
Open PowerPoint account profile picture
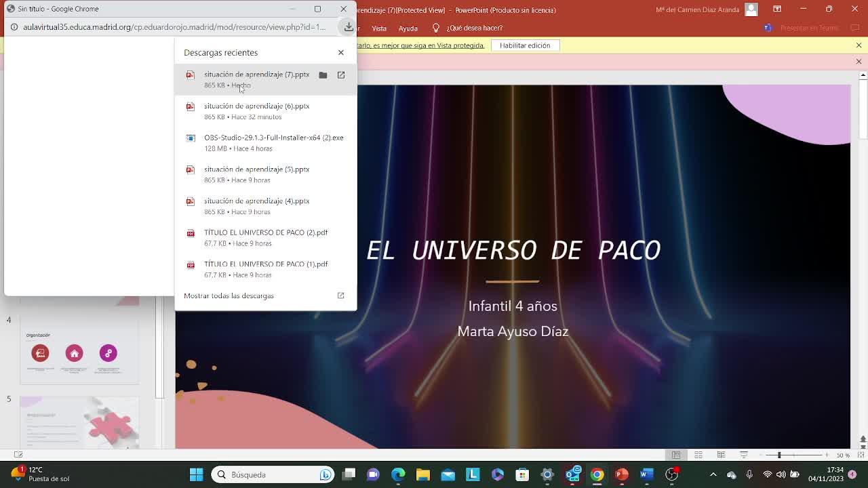[751, 9]
